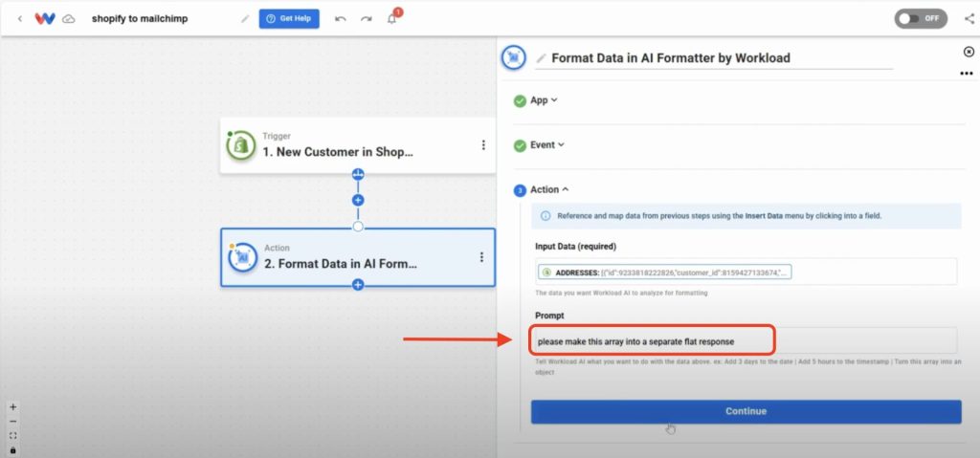Image resolution: width=980 pixels, height=458 pixels.
Task: Zoom out on the canvas
Action: (x=13, y=421)
